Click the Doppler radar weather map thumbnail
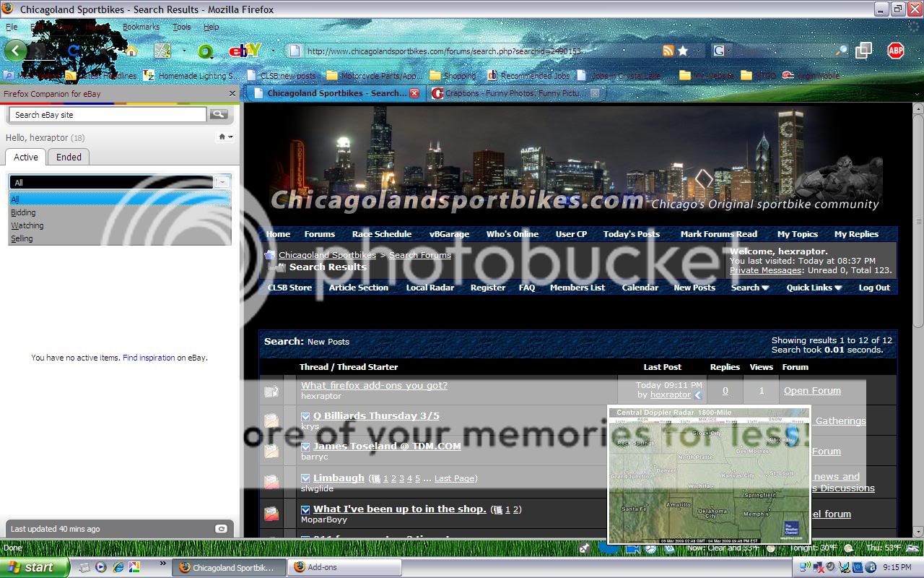The width and height of the screenshot is (924, 578). click(709, 475)
